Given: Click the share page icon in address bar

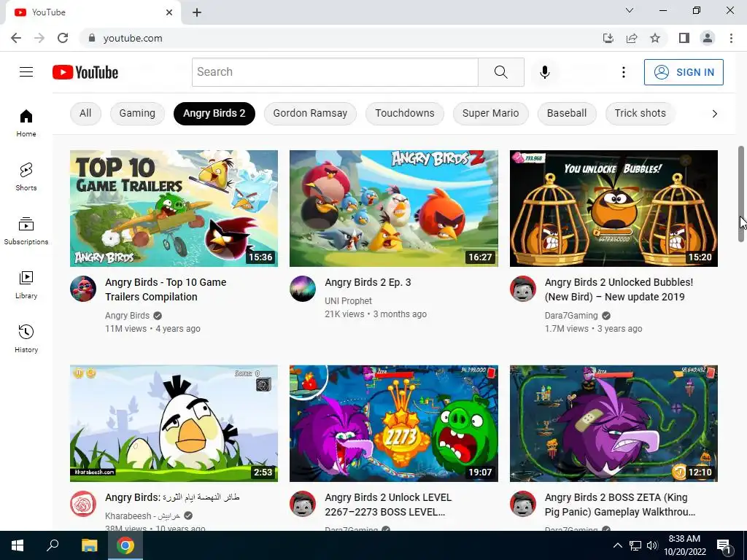Looking at the screenshot, I should click(632, 38).
